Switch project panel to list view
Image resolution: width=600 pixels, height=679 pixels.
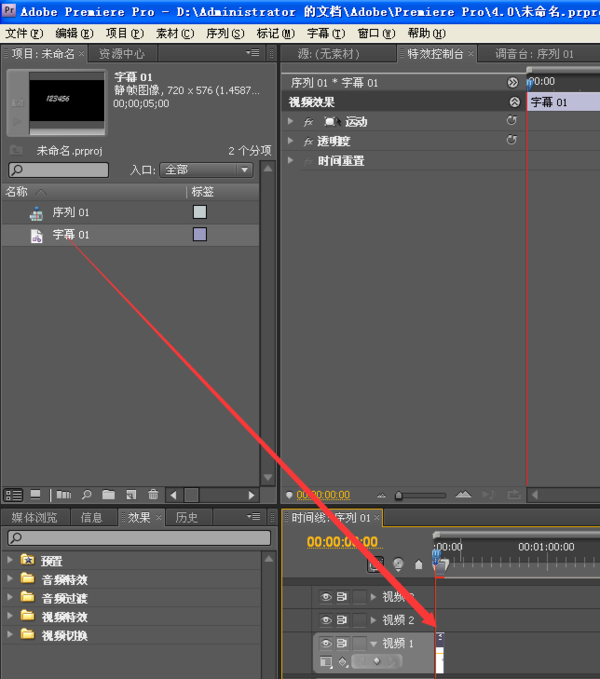pos(14,494)
